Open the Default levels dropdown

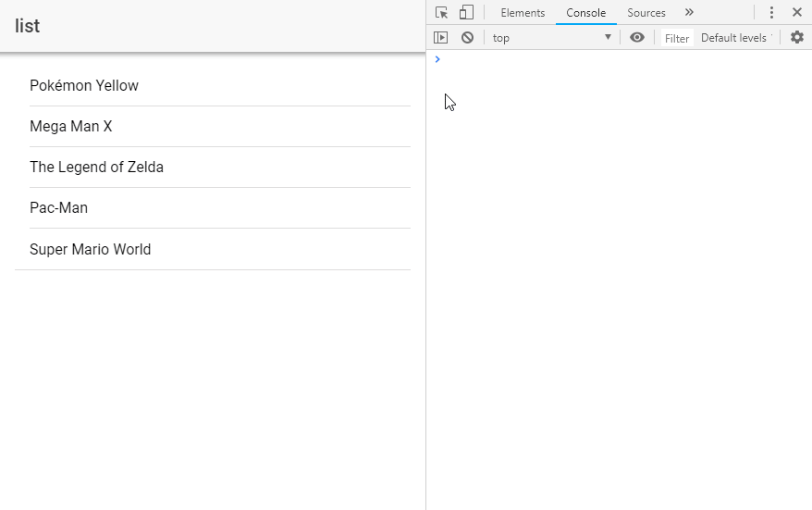tap(736, 37)
